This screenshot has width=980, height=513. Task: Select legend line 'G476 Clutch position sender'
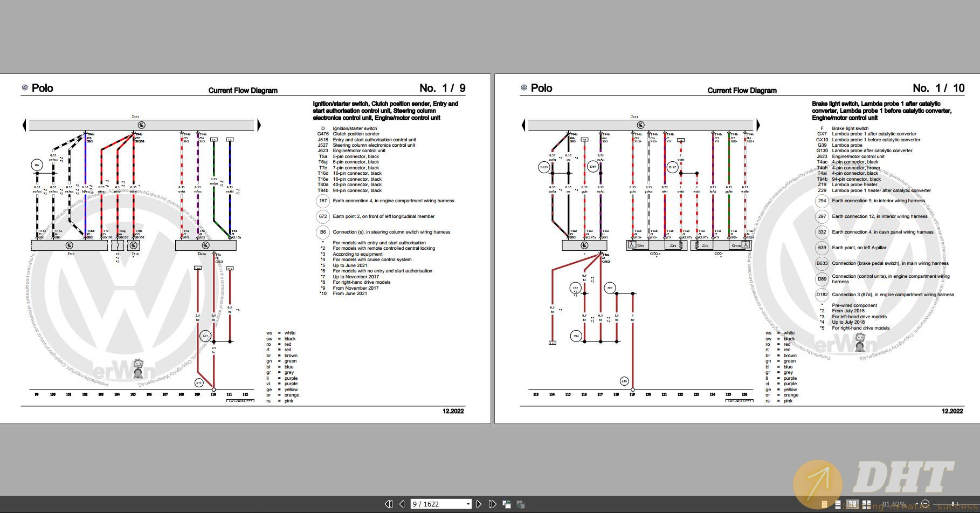[348, 134]
